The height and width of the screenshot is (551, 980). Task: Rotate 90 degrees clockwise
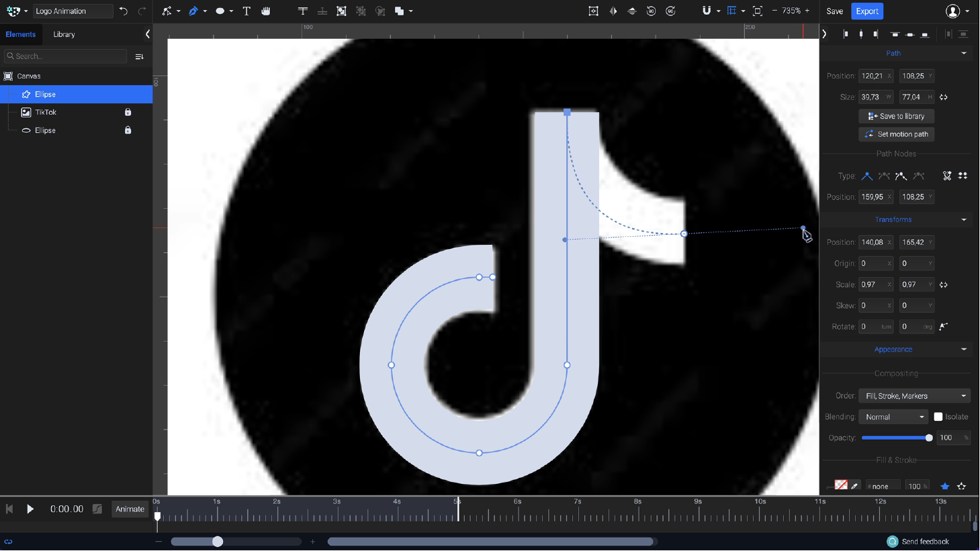(670, 11)
